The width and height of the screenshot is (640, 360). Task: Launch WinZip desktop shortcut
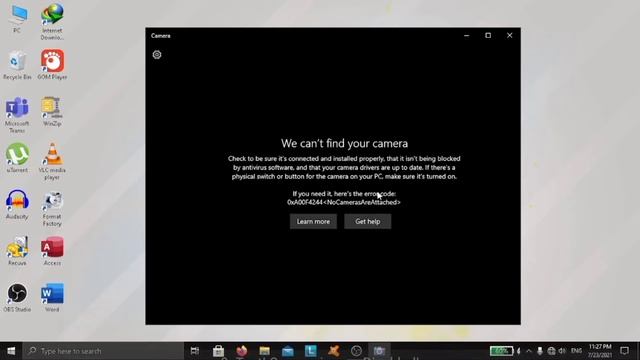coord(52,111)
